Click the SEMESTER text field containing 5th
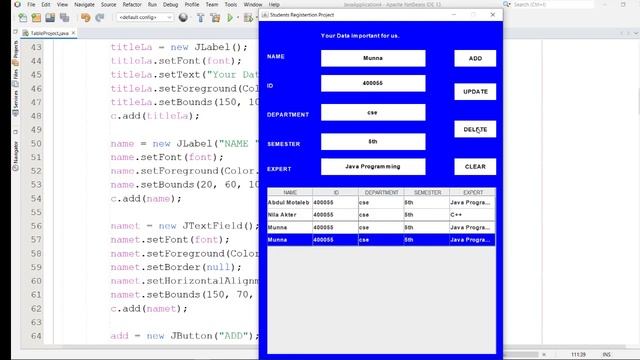This screenshot has height=360, width=640. (x=373, y=142)
